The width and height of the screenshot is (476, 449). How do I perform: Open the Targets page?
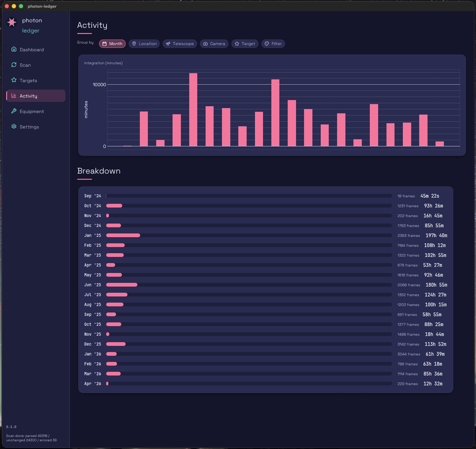click(36, 80)
